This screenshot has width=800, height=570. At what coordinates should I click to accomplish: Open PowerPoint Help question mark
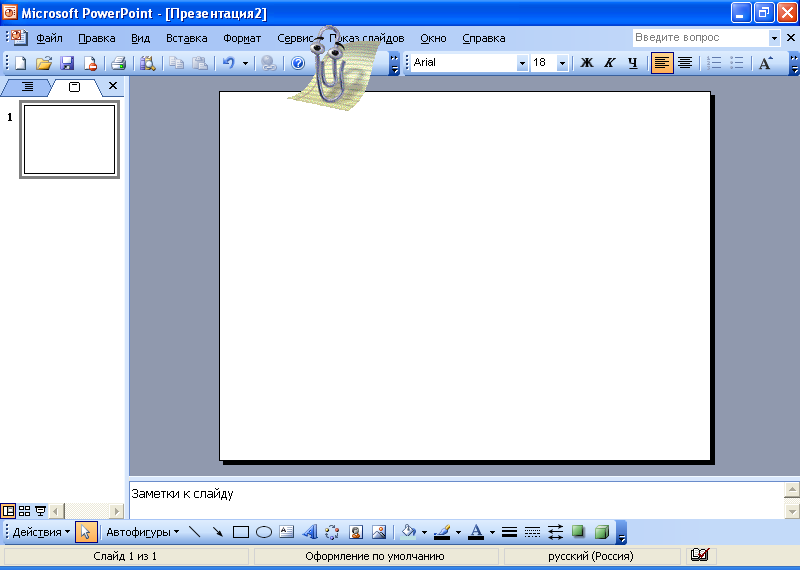tap(298, 63)
